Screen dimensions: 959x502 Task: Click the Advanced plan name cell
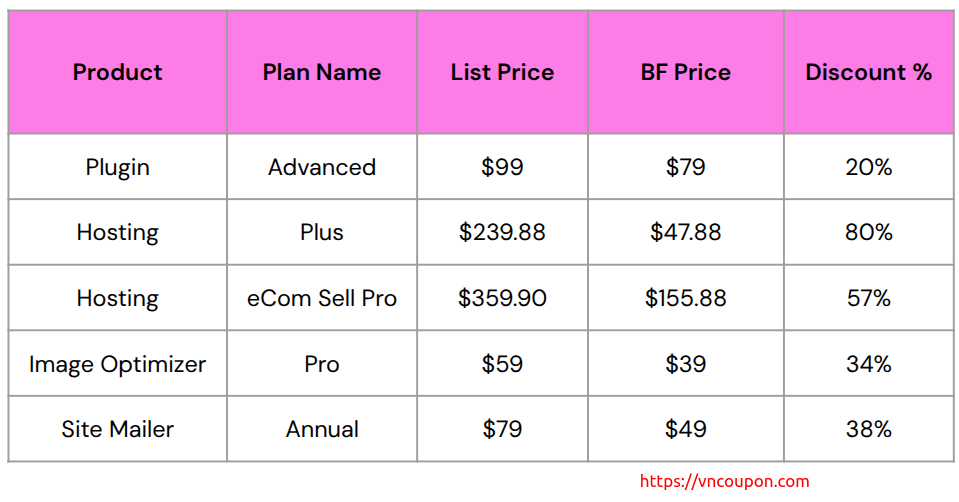(322, 167)
